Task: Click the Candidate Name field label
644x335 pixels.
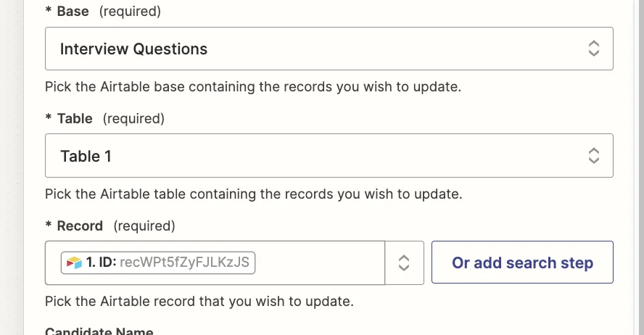Action: tap(99, 331)
